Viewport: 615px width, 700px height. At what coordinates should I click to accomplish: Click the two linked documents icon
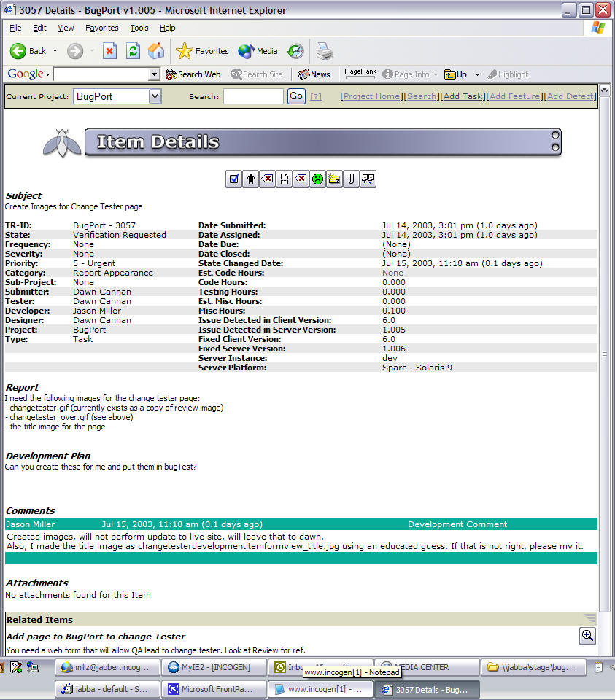pos(368,179)
